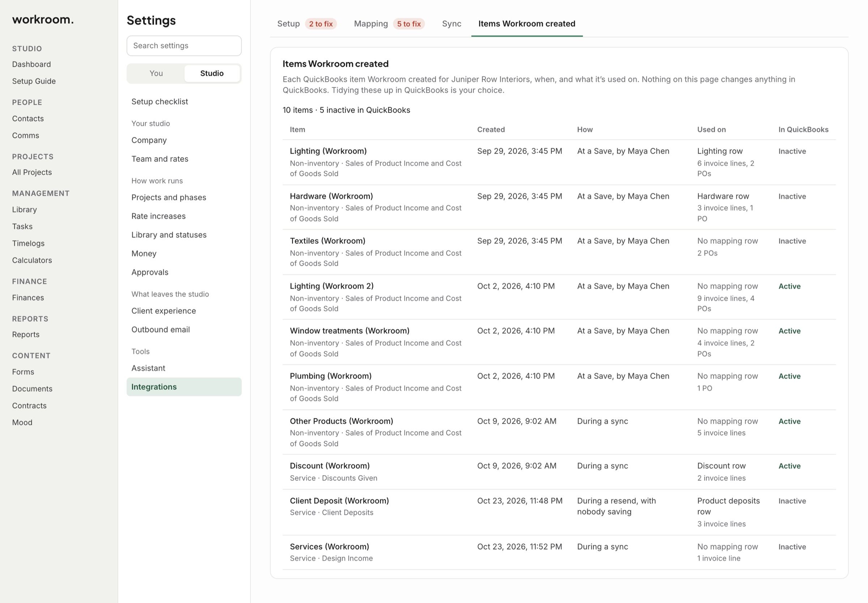Open Tasks in sidebar
868x603 pixels.
[22, 227]
